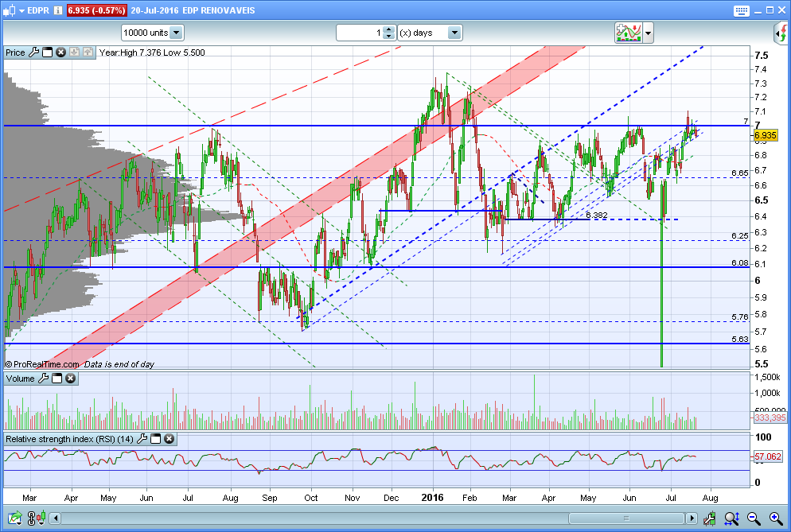Click the 6.25 horizontal line label
The image size is (791, 532).
click(x=739, y=236)
